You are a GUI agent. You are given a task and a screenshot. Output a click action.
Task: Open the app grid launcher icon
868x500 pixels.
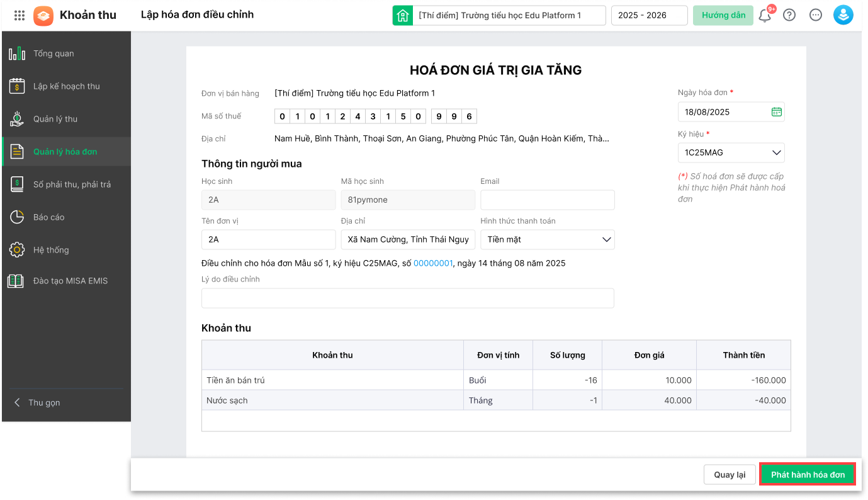click(19, 15)
